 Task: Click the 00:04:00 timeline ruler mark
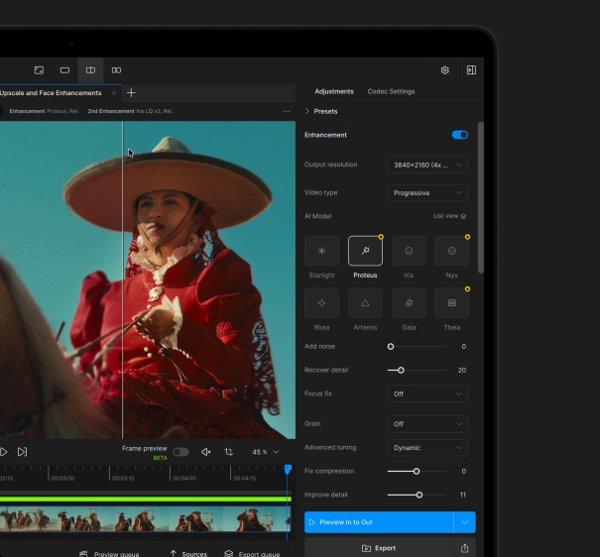183,478
